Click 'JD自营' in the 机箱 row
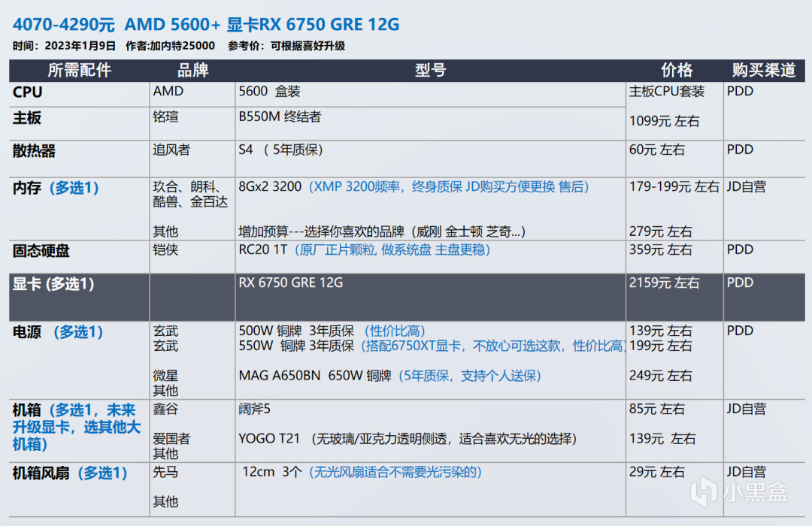Screen dimensions: 812x526 coord(747,409)
